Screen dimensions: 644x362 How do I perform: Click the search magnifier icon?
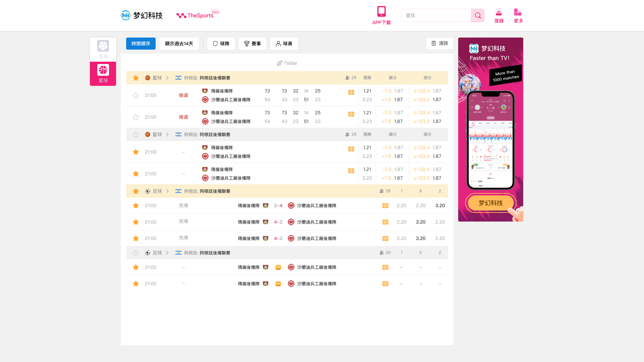click(x=478, y=15)
